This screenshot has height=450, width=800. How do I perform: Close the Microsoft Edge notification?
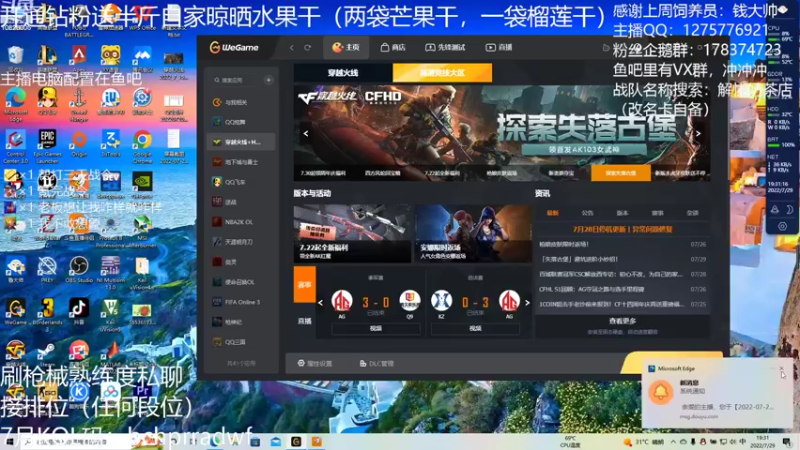coord(781,368)
